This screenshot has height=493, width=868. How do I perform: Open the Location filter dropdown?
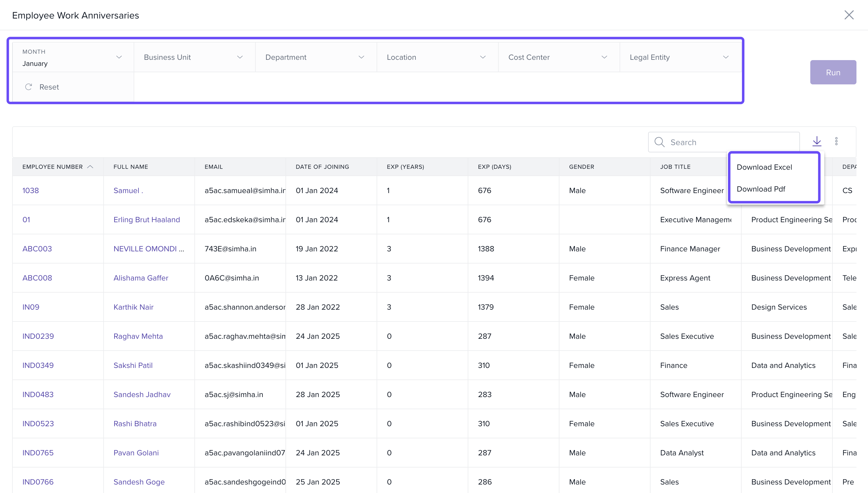[437, 57]
